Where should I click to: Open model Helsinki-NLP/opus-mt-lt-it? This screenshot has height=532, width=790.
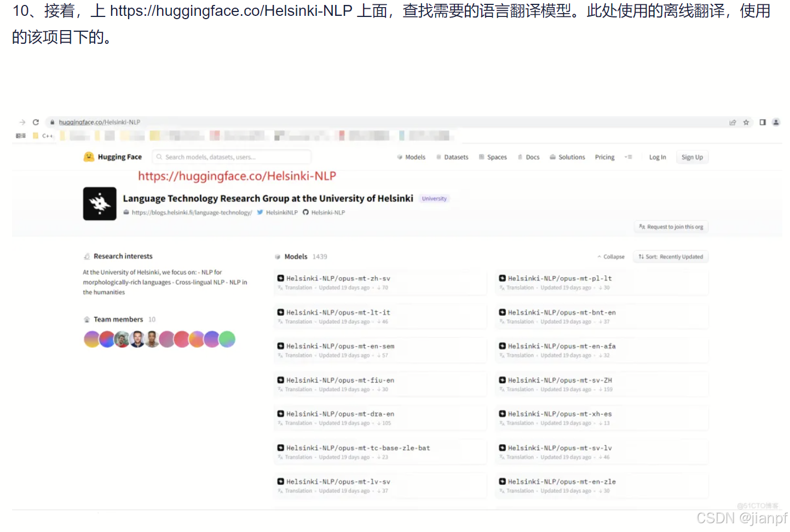click(x=380, y=317)
